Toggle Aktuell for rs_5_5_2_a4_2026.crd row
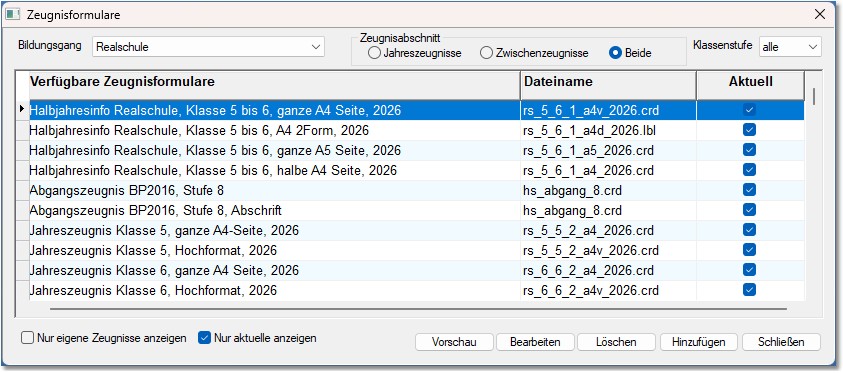The image size is (843, 373). tap(749, 229)
